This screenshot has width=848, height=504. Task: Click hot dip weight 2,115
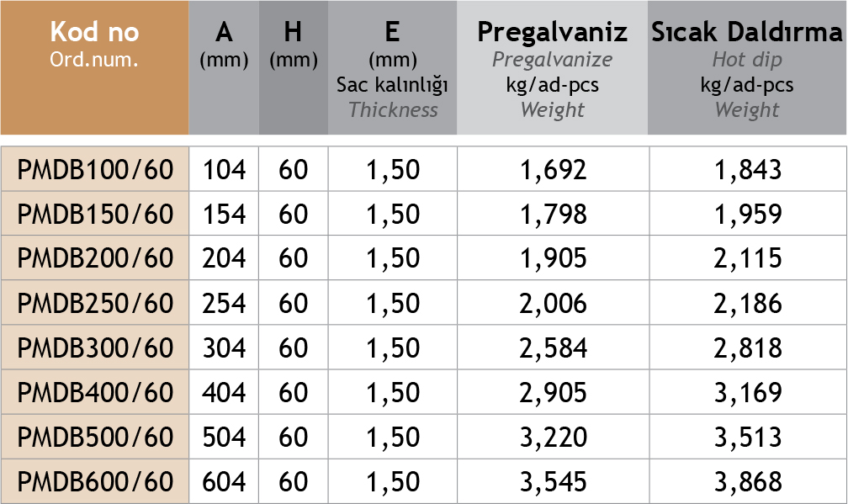[747, 258]
